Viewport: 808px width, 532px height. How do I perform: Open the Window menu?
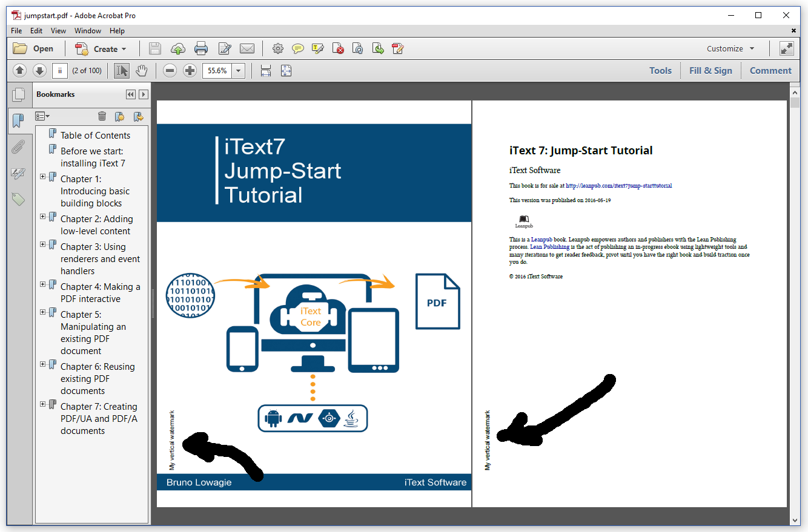(88, 31)
